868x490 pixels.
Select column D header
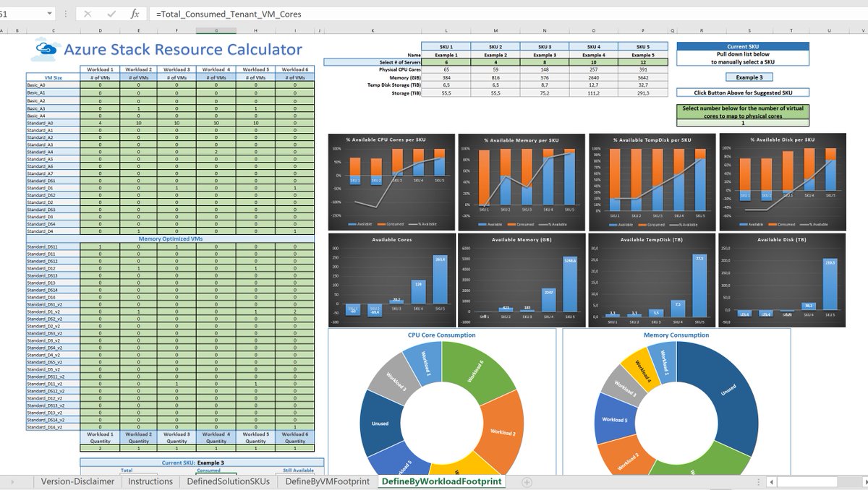[x=99, y=30]
